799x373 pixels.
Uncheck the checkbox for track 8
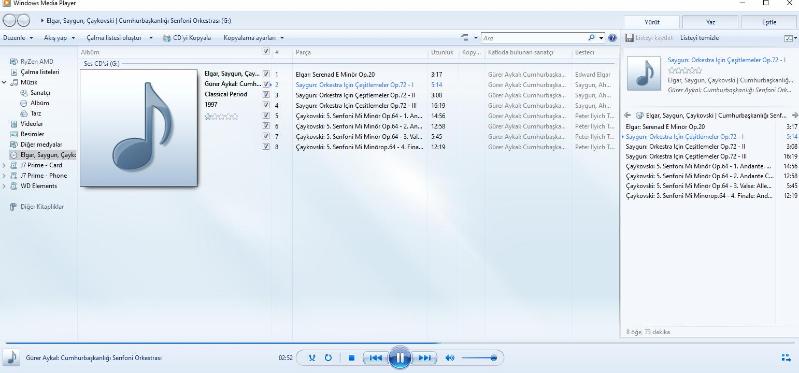(x=266, y=147)
